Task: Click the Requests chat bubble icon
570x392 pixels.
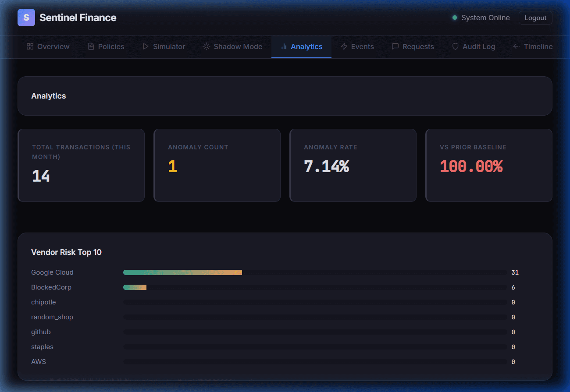Action: (395, 46)
